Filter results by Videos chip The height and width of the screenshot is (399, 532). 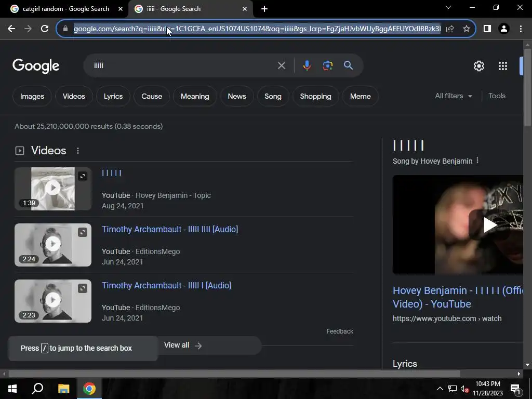[x=74, y=96]
